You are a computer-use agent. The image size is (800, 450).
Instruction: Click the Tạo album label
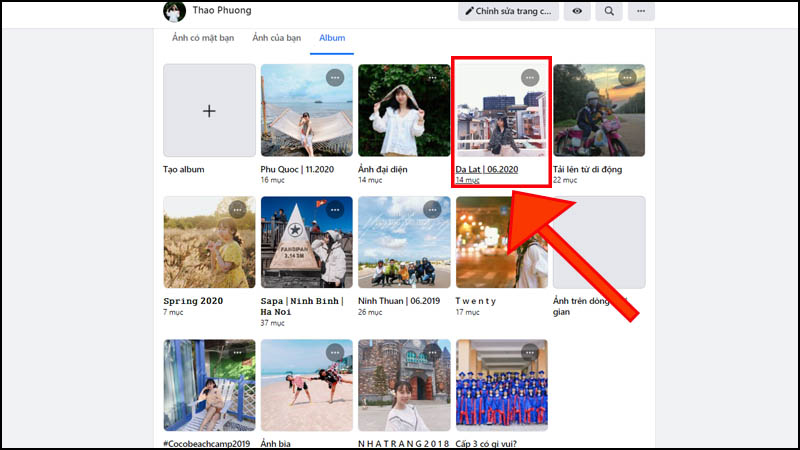point(184,169)
